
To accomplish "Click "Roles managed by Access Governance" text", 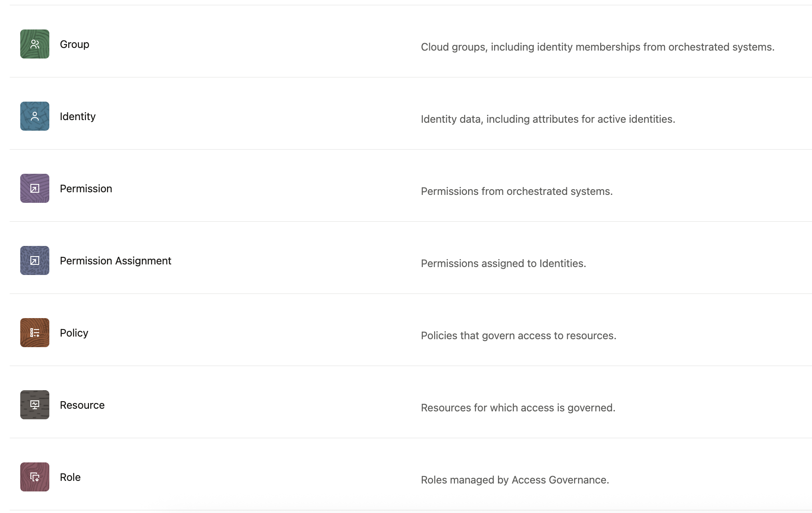I will [515, 480].
